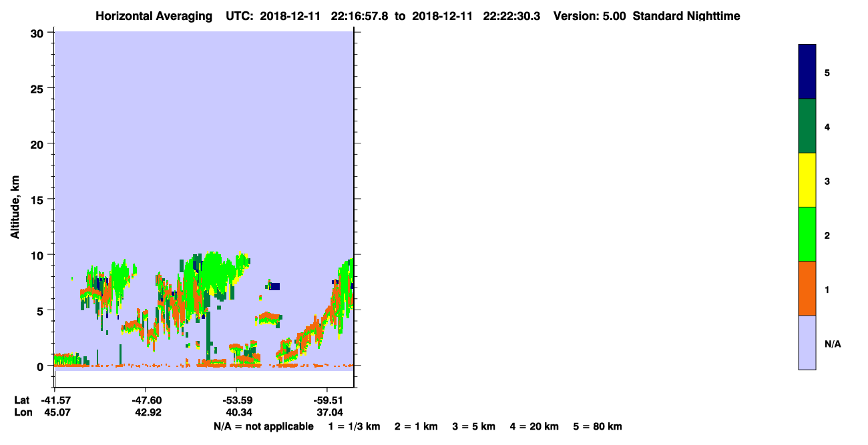
Task: Click the colorbar label '5'
Action: (827, 73)
